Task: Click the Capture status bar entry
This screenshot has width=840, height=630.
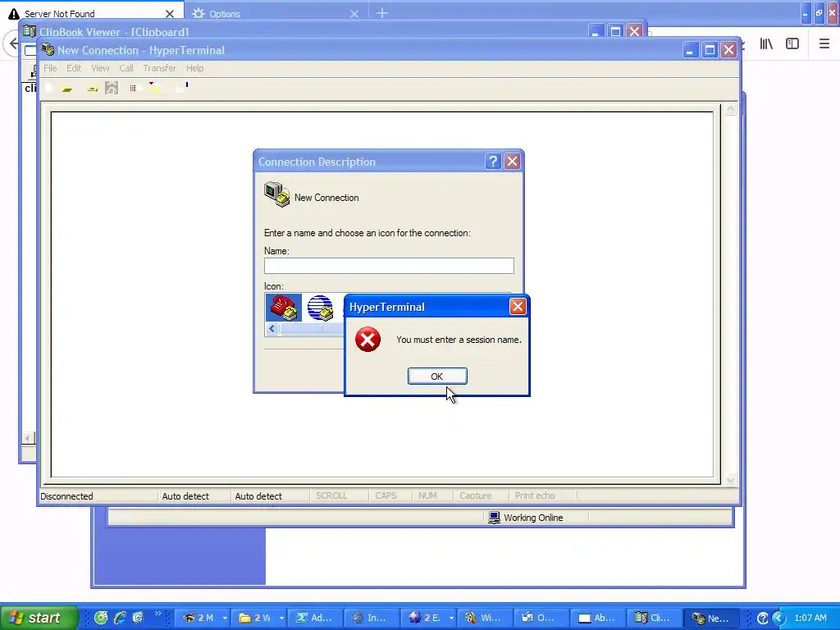Action: tap(475, 495)
